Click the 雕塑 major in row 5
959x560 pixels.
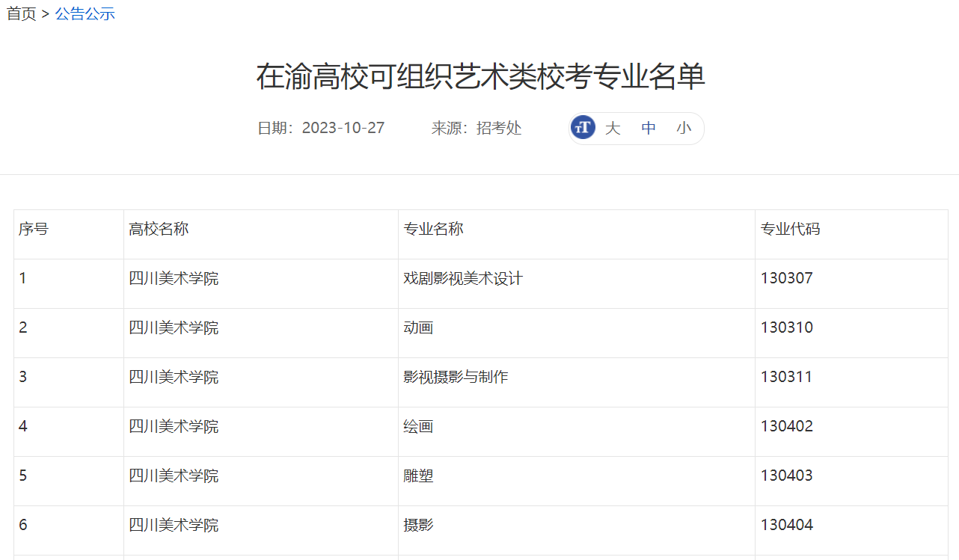(x=417, y=475)
